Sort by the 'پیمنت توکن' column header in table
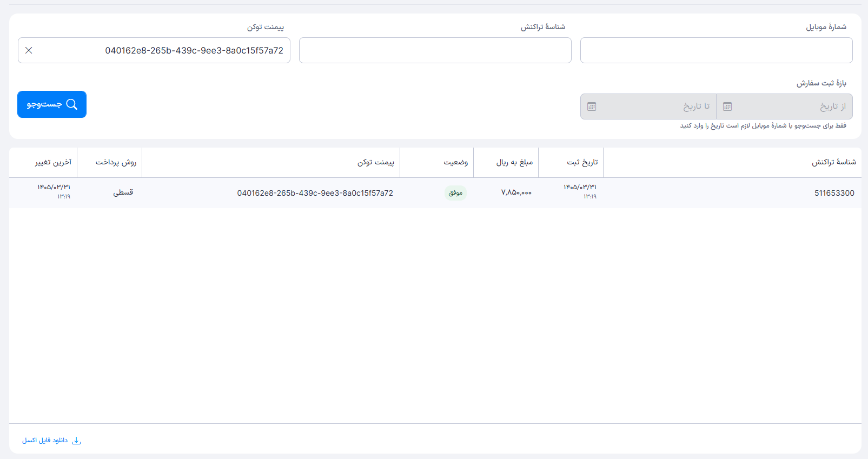The width and height of the screenshot is (868, 459). [376, 162]
